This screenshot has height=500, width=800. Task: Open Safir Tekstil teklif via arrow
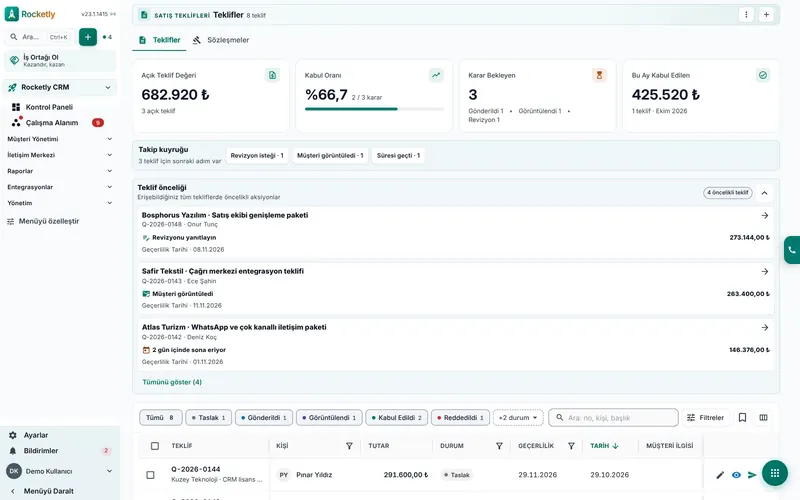tap(764, 271)
